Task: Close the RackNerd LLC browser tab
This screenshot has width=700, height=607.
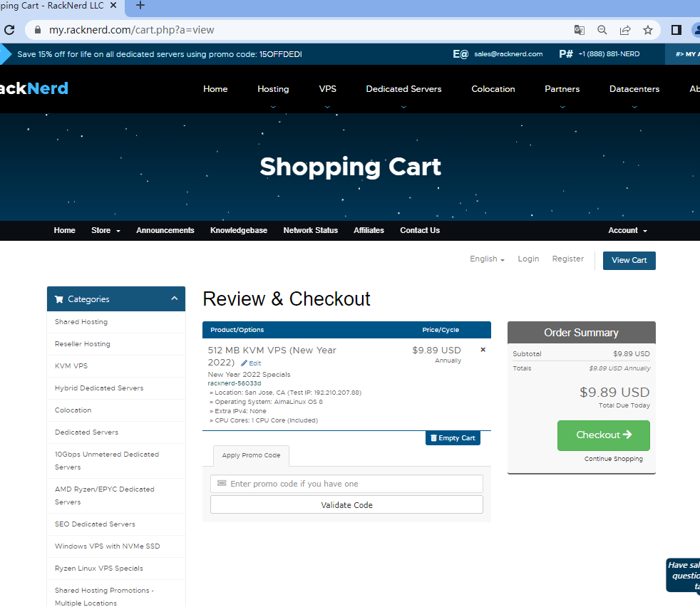Action: [113, 6]
